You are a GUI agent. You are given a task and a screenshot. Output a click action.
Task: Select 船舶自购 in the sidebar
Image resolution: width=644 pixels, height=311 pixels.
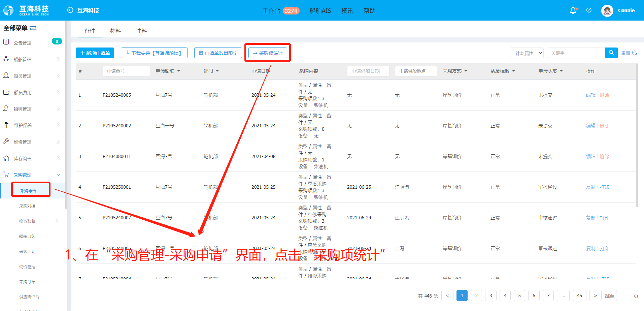pos(27,236)
